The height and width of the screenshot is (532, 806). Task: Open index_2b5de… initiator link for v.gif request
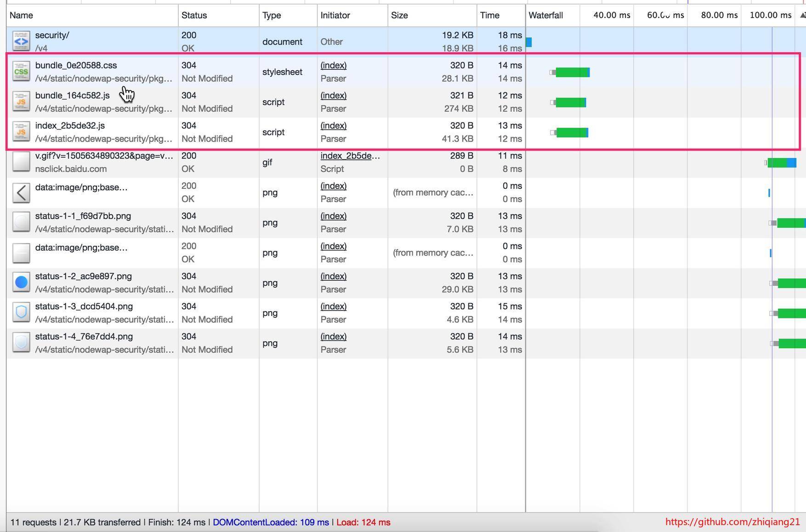350,156
